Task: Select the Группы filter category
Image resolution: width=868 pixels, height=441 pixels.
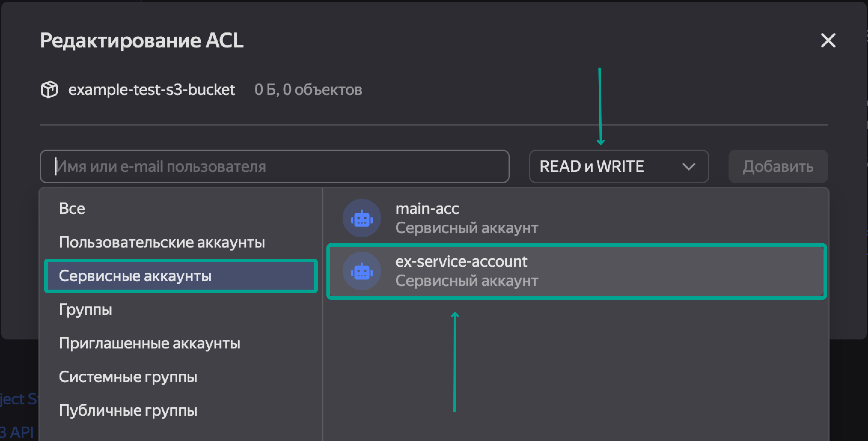Action: click(x=86, y=310)
